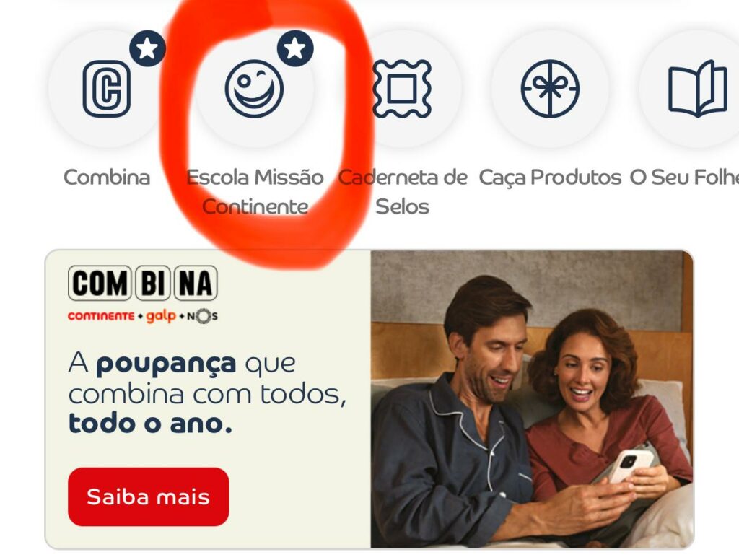The image size is (739, 560).
Task: Click the Caderneta de Selos label
Action: point(403,192)
